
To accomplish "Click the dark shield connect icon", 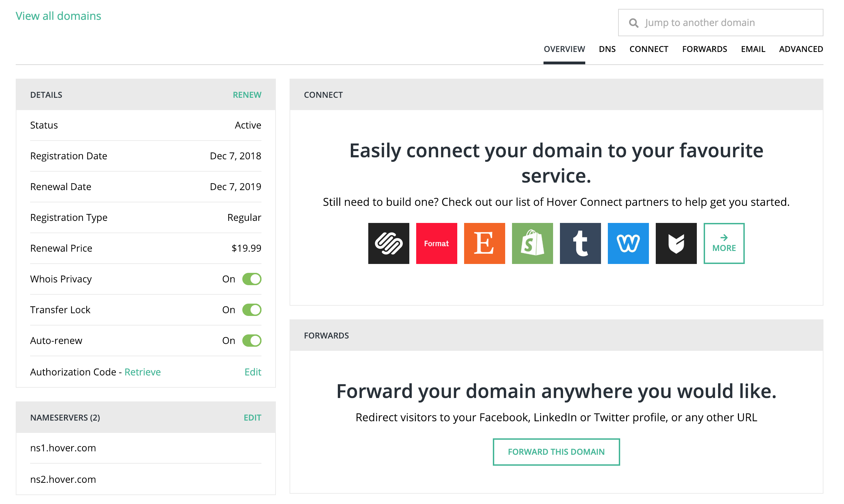I will [x=676, y=243].
